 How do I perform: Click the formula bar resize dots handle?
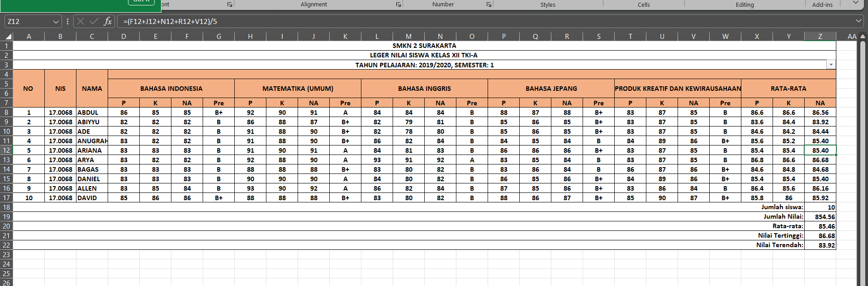coord(67,21)
